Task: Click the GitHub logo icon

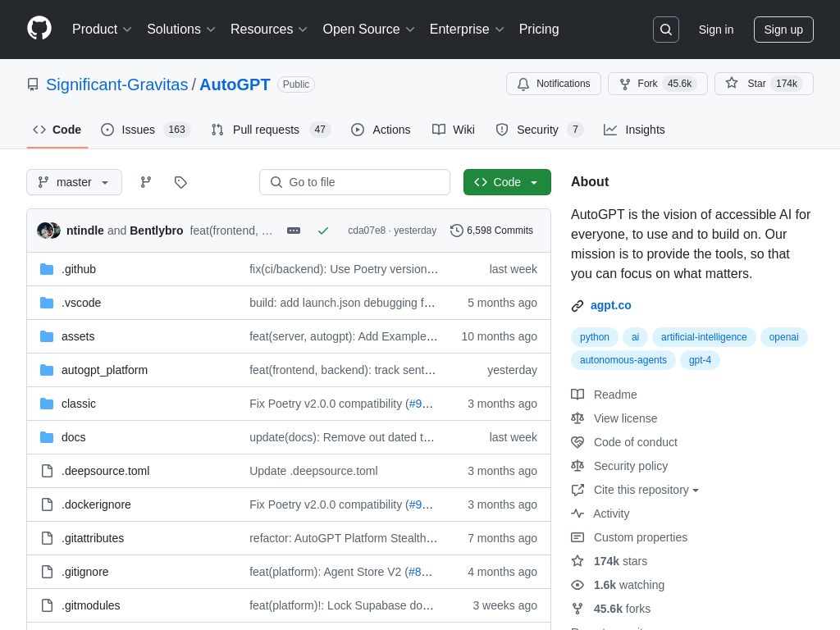Action: [x=39, y=29]
